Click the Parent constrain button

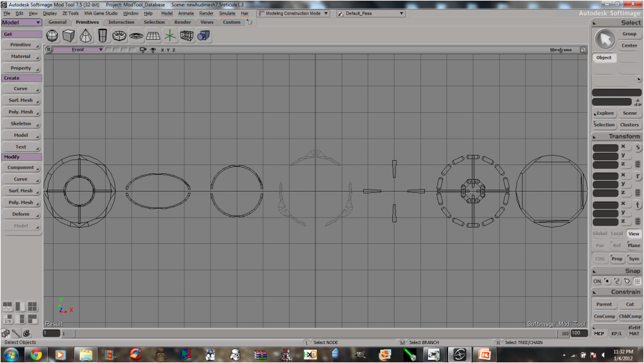604,304
